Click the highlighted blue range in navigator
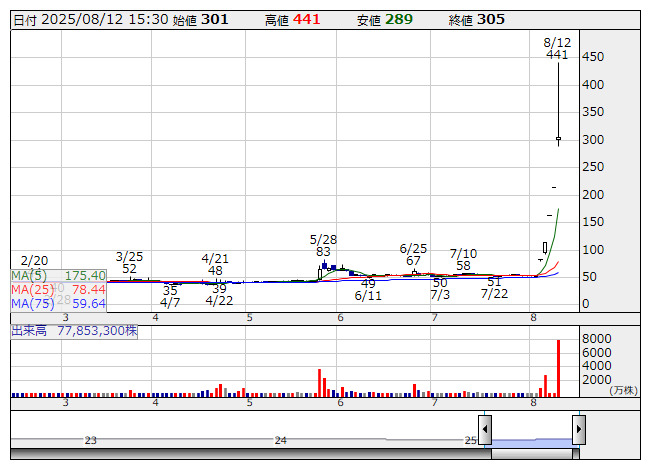The height and width of the screenshot is (470, 653). [x=531, y=441]
